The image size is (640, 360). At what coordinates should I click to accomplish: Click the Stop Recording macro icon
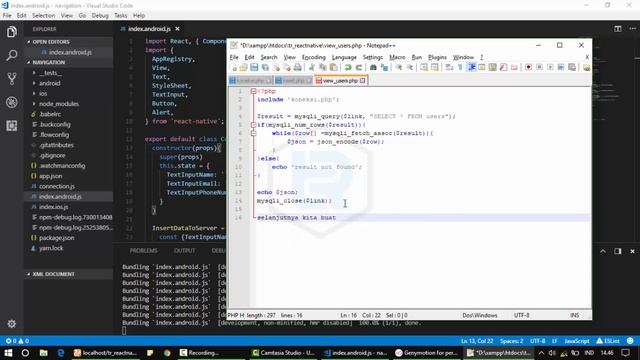[539, 67]
